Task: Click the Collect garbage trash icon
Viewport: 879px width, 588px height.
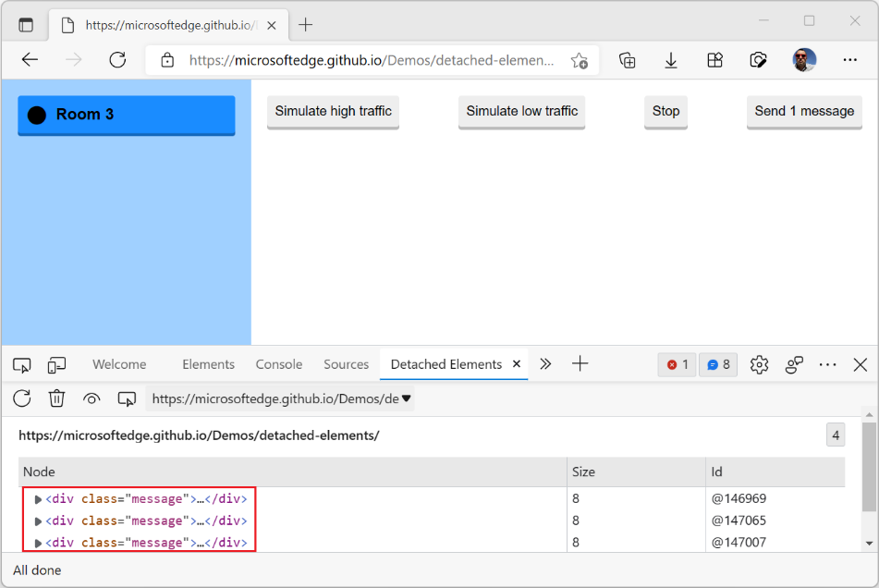Action: point(56,398)
